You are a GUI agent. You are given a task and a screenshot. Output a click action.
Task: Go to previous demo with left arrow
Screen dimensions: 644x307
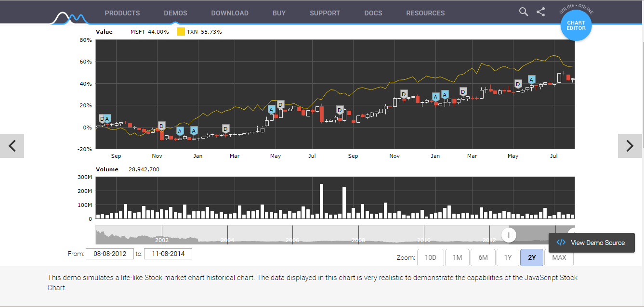[12, 146]
